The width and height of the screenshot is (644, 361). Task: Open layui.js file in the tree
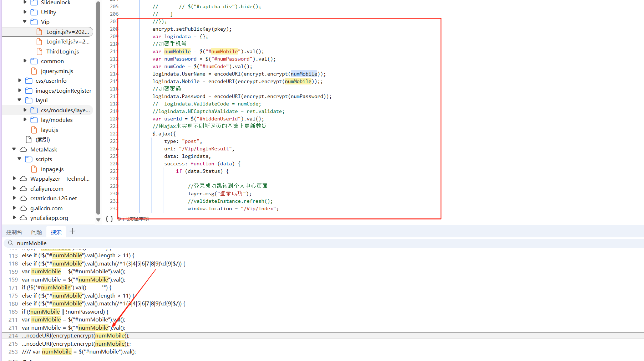click(49, 130)
